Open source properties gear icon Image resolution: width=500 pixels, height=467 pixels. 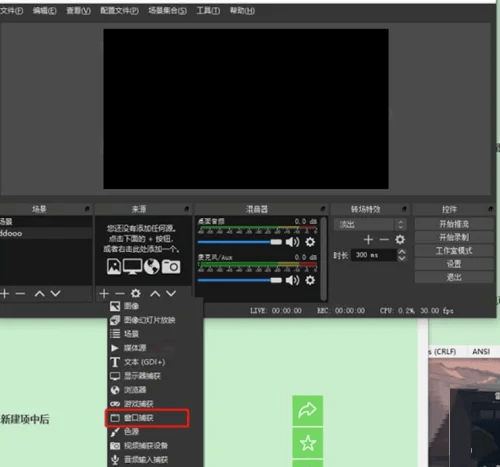click(135, 294)
